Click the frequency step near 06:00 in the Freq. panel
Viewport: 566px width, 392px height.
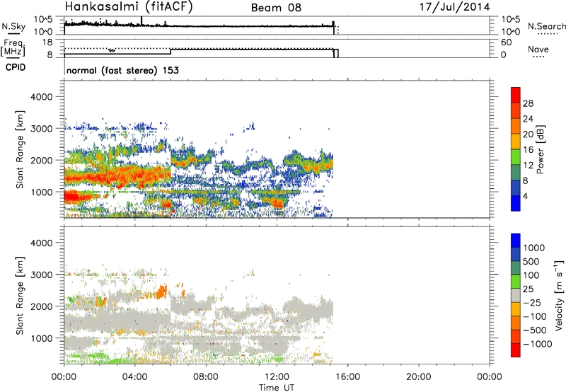[171, 51]
